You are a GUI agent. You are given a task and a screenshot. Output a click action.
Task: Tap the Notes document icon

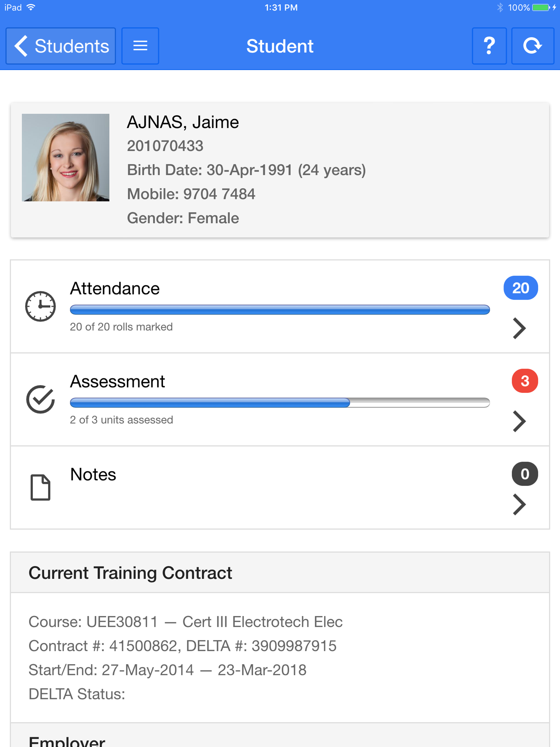pos(40,487)
